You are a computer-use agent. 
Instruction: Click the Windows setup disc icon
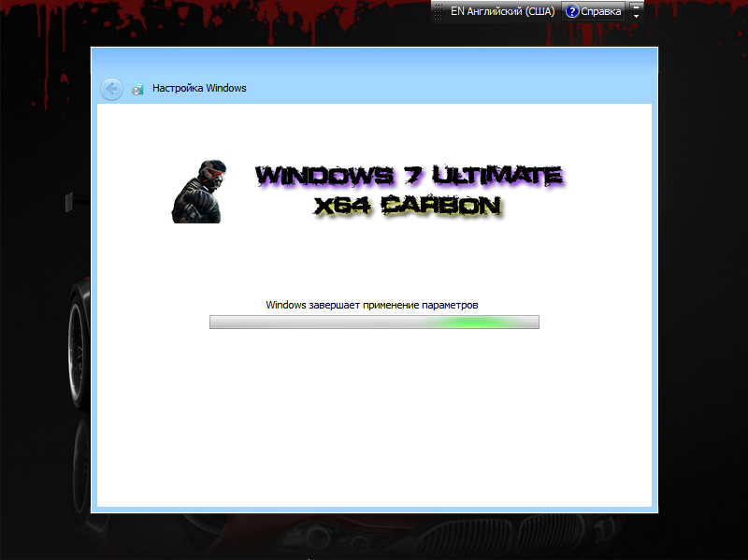click(137, 89)
